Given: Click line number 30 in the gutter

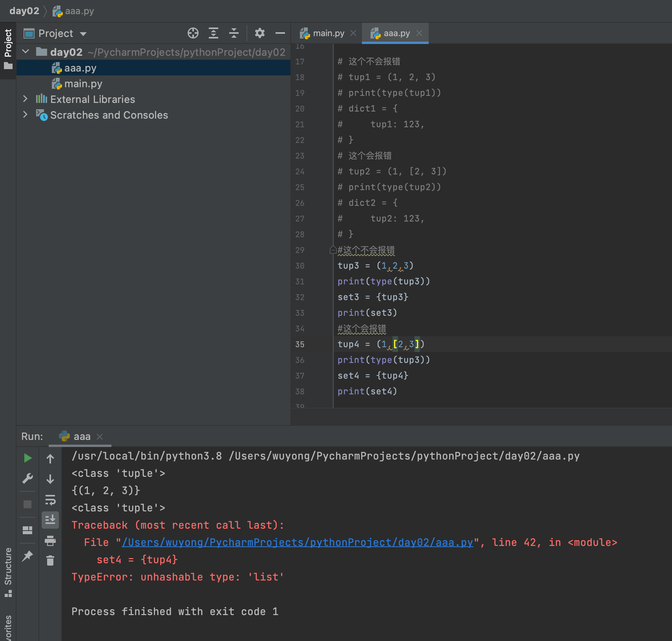Looking at the screenshot, I should [300, 266].
